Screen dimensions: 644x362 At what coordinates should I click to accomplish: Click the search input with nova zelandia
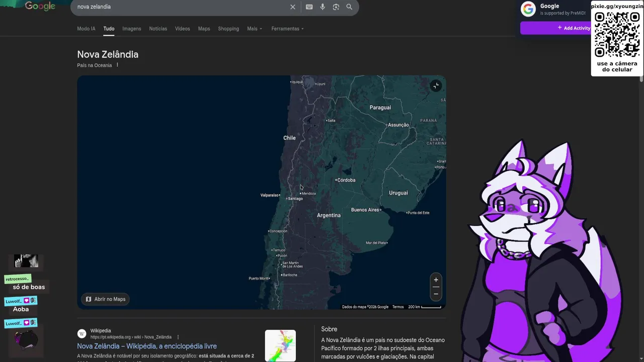181,7
